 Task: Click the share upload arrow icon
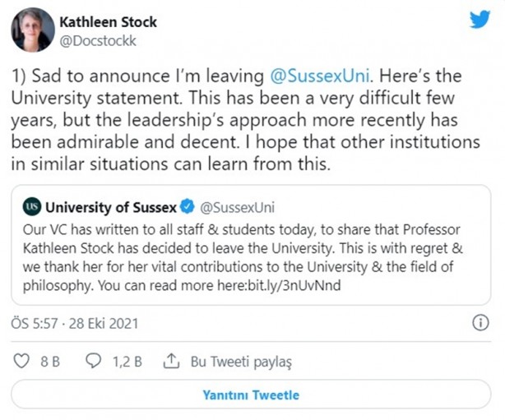pos(171,360)
